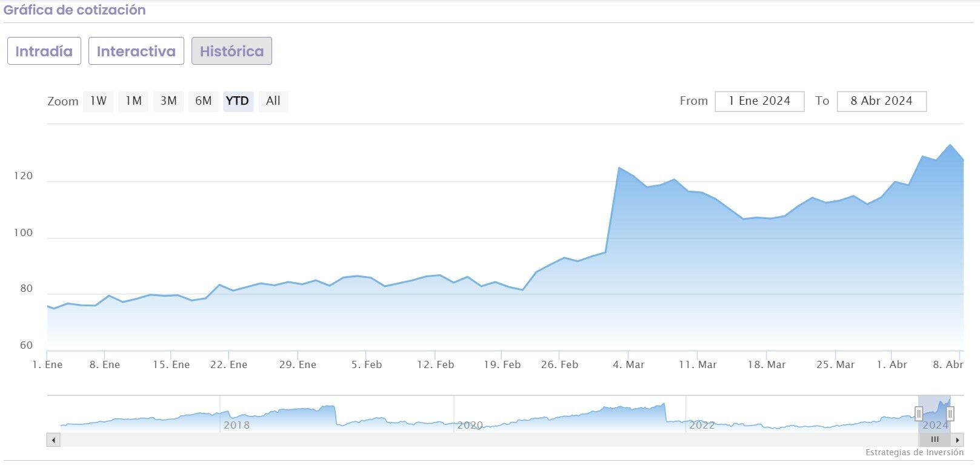Toggle the YTD zoom range

238,101
